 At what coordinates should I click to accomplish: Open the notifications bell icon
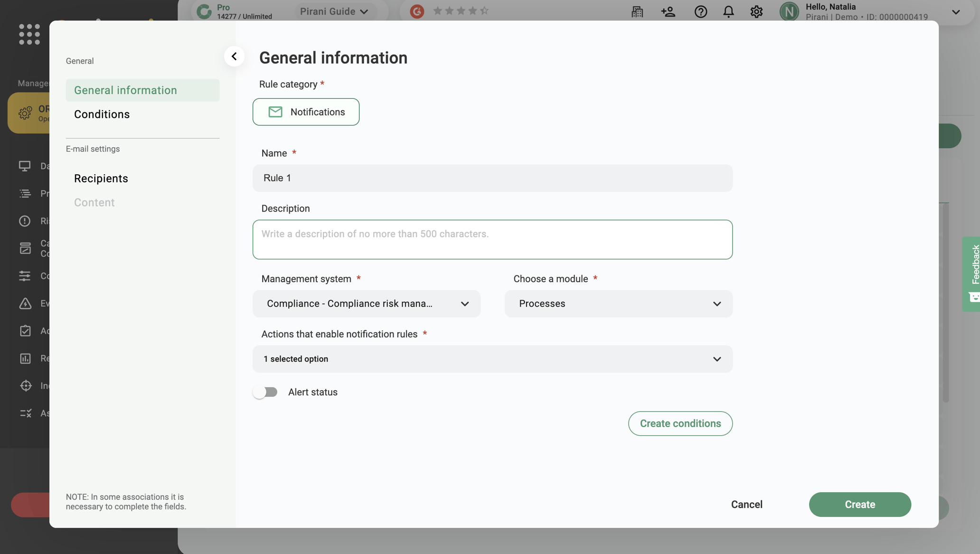pyautogui.click(x=728, y=11)
